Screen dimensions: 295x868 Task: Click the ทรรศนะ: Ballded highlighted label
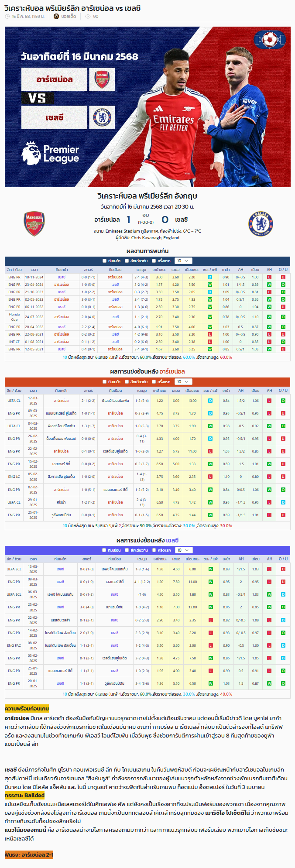tap(24, 795)
